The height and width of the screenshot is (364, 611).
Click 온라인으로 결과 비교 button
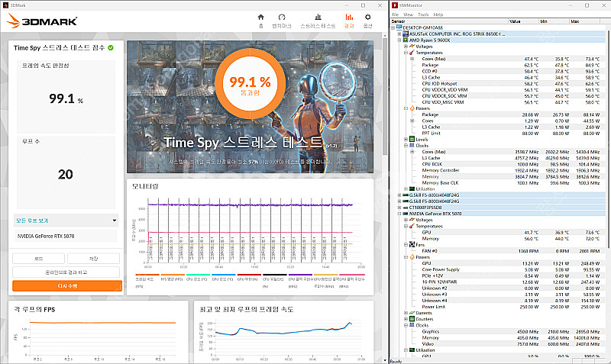pyautogui.click(x=66, y=272)
